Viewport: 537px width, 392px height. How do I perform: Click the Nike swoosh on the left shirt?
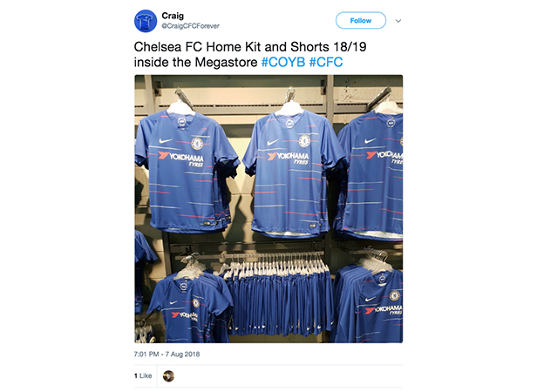click(x=165, y=141)
